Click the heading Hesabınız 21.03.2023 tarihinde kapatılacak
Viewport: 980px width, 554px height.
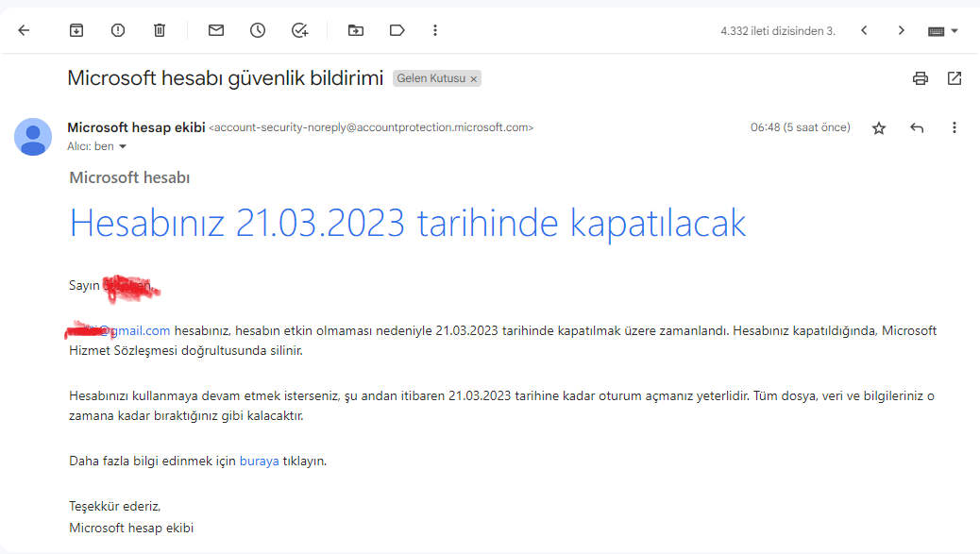[408, 223]
